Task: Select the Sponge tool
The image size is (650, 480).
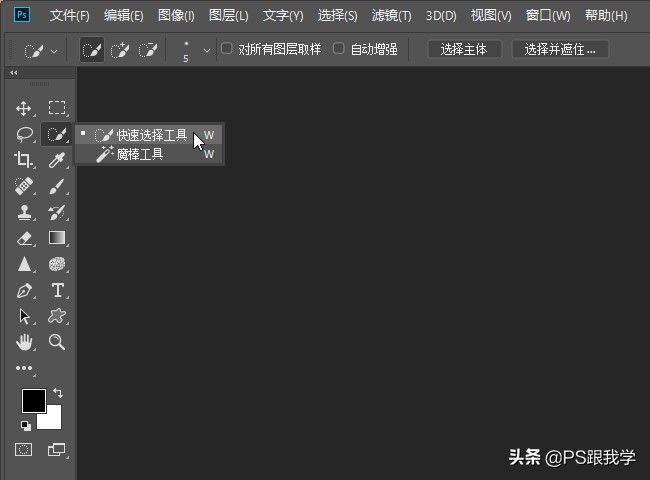Action: point(57,264)
